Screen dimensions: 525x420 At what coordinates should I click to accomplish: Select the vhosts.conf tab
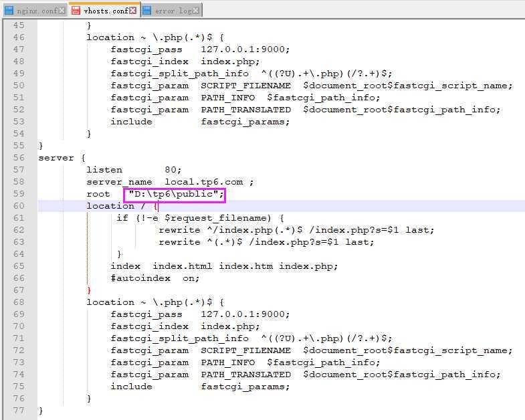106,10
